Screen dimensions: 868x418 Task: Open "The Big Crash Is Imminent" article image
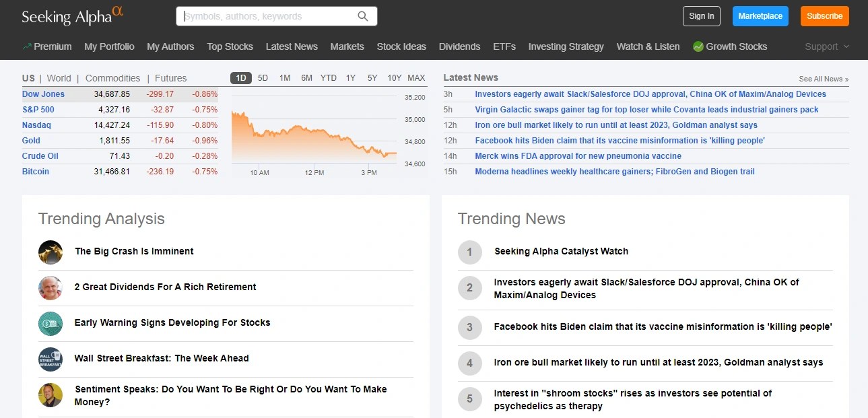50,252
